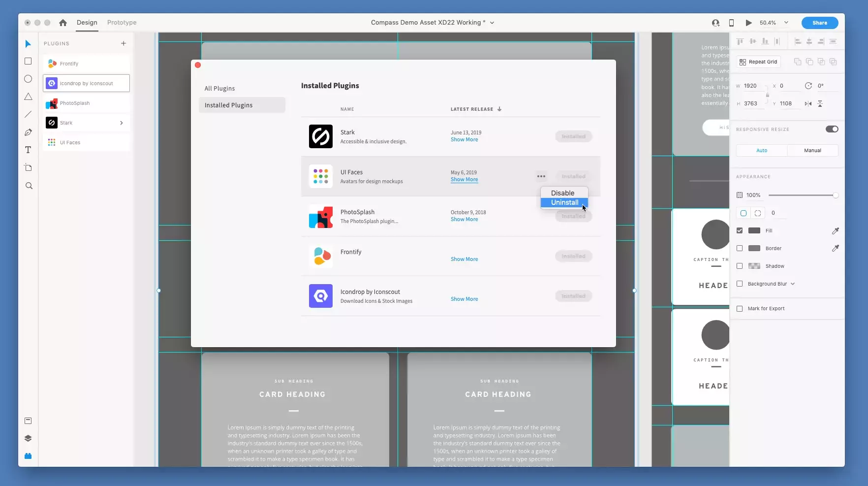Select the Pen tool

coord(28,132)
